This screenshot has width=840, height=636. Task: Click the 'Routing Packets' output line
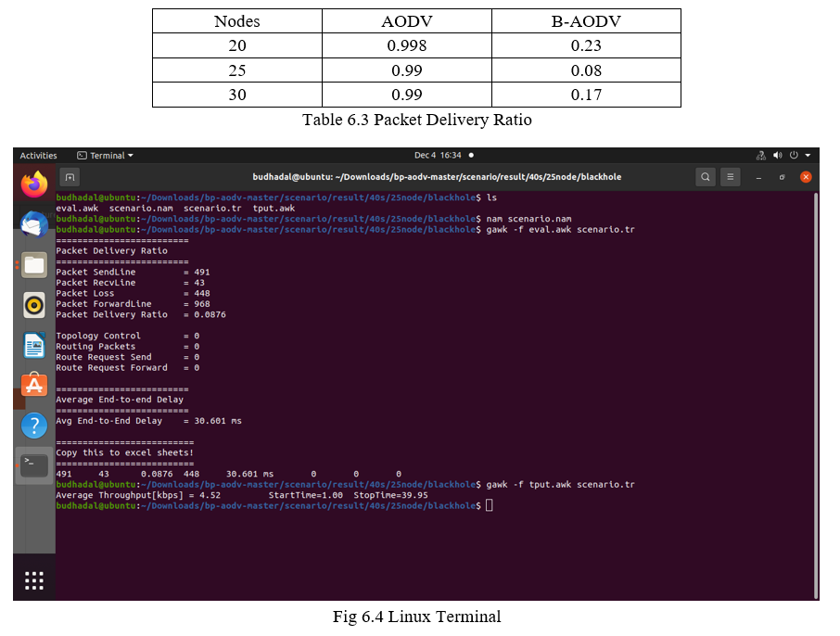[128, 346]
